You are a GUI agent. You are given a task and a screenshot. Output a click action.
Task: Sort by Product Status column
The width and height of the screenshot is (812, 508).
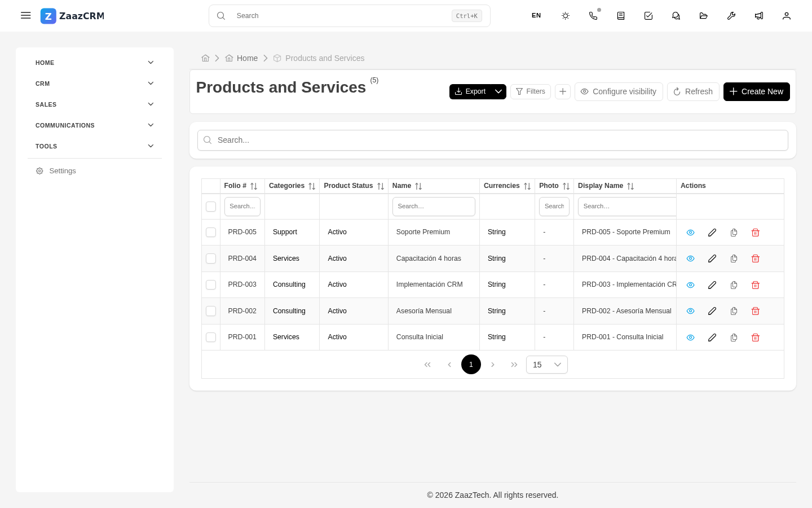[x=381, y=186]
